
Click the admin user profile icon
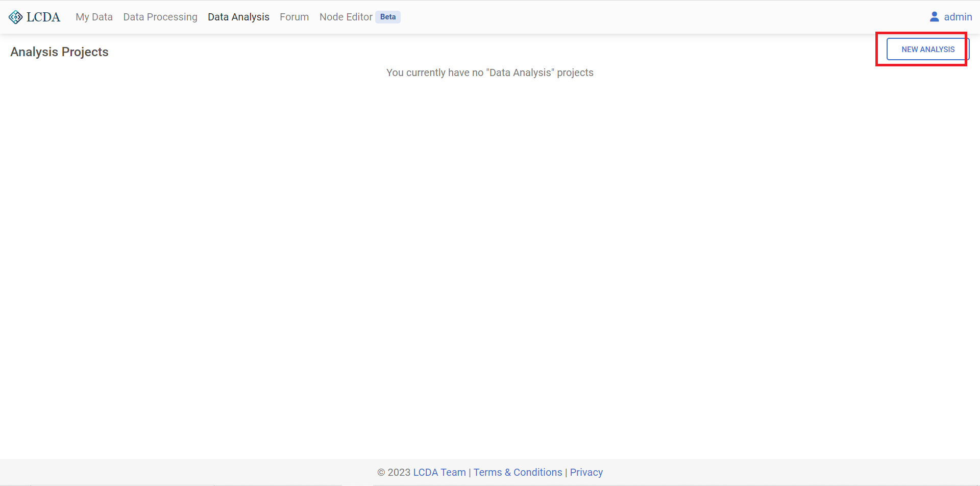934,17
